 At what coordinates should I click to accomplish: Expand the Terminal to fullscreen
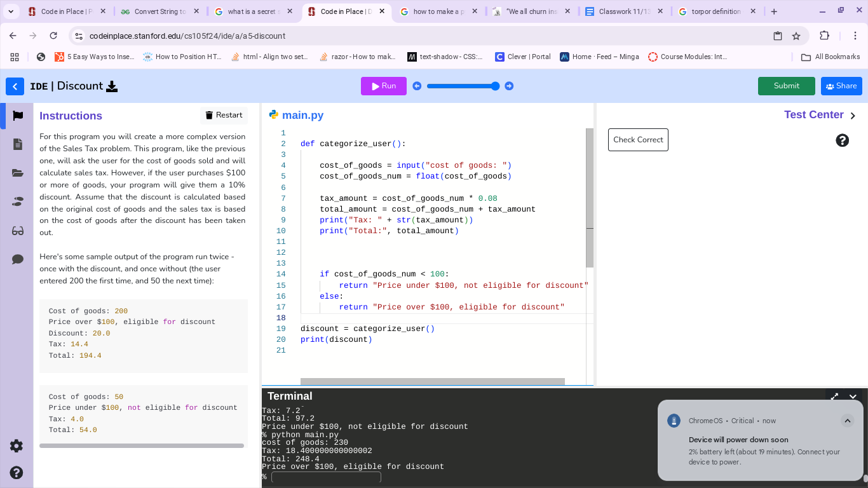(x=834, y=396)
